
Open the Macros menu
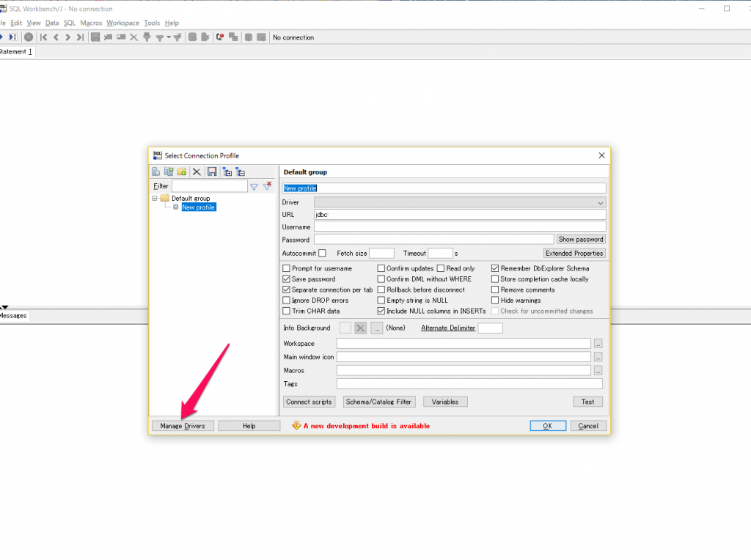coord(91,23)
